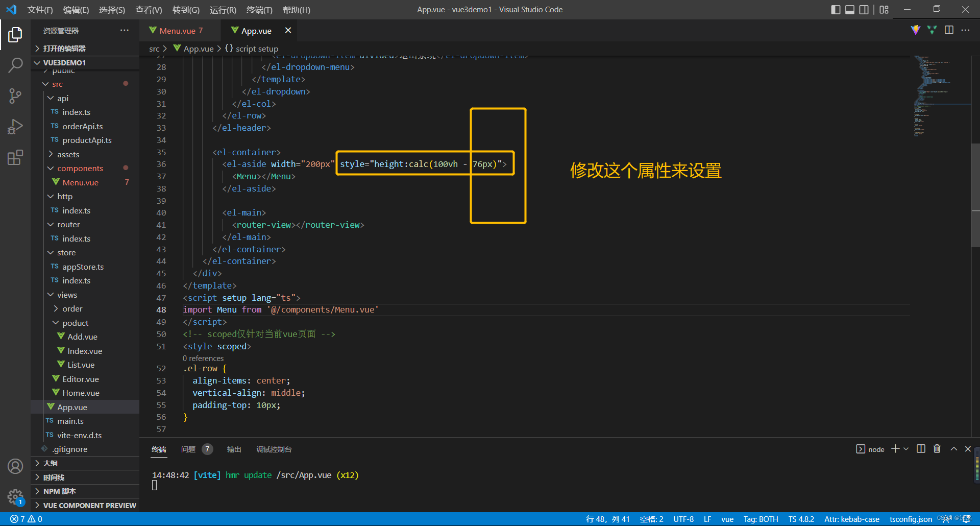Open the Search view in the activity bar
The image size is (980, 526).
(x=15, y=65)
